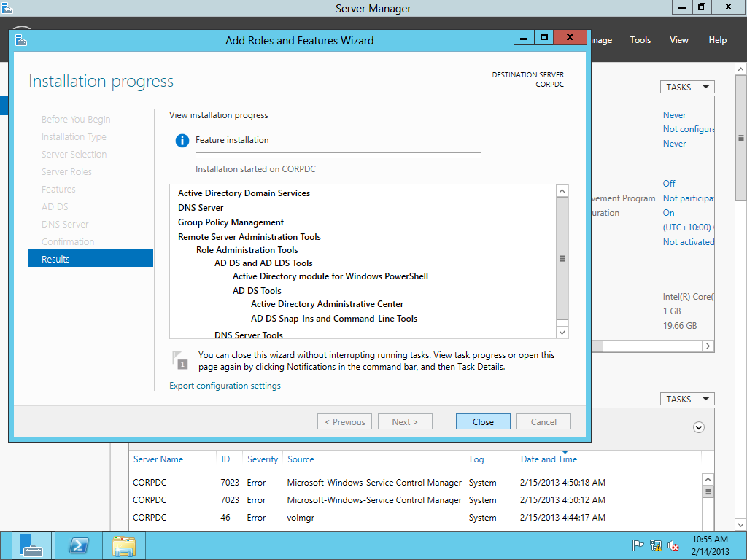747x560 pixels.
Task: Open the network status tray icon
Action: tap(655, 545)
